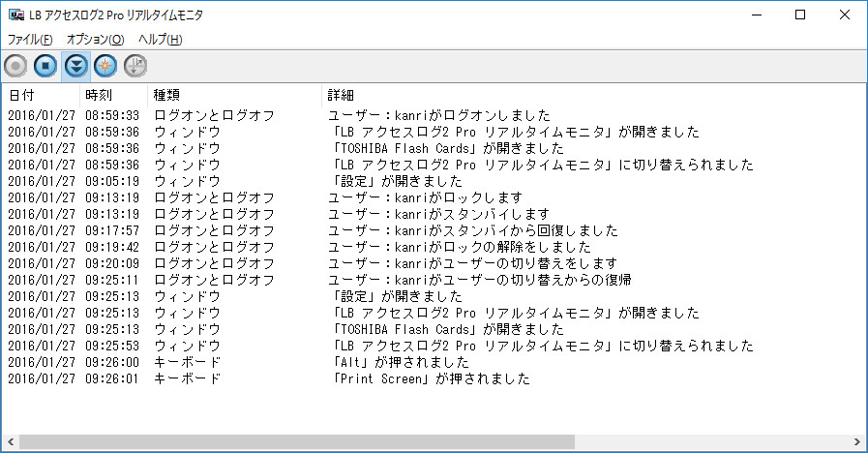Image resolution: width=868 pixels, height=453 pixels.
Task: Maximize the リアルタイムモニタ window
Action: pyautogui.click(x=800, y=15)
